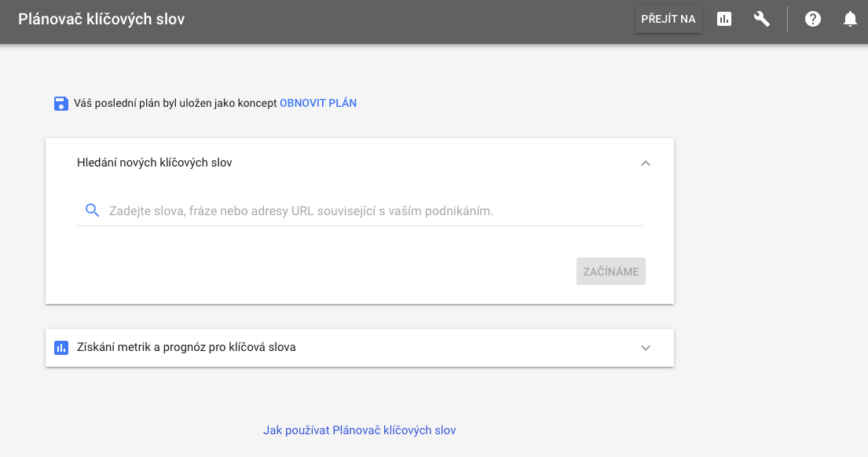868x457 pixels.
Task: Click the blue save disk icon
Action: click(61, 104)
